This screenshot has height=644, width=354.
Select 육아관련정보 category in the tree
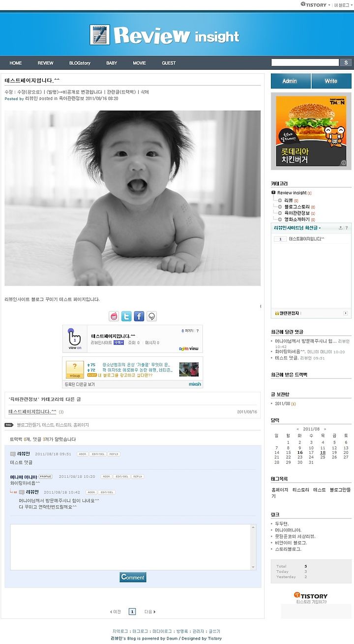[296, 213]
